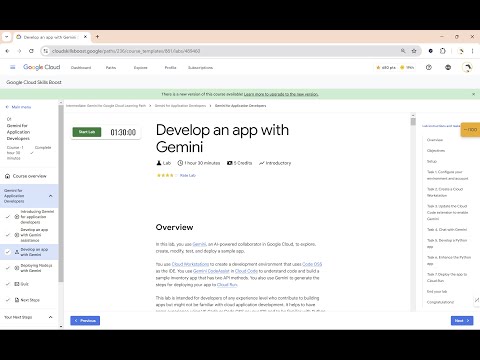Jump to Overview in lab outline

435,140
